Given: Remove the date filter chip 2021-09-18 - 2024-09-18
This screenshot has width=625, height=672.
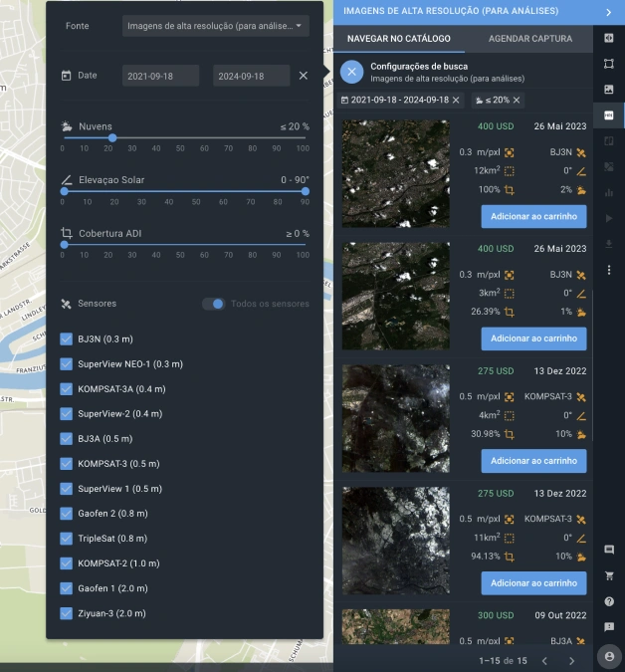Looking at the screenshot, I should (456, 100).
